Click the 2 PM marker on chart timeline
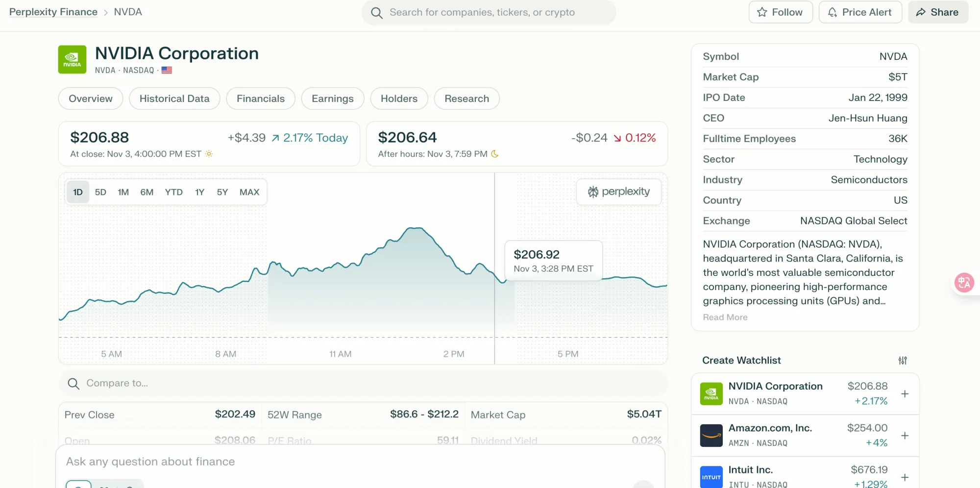The image size is (980, 488). coord(454,354)
